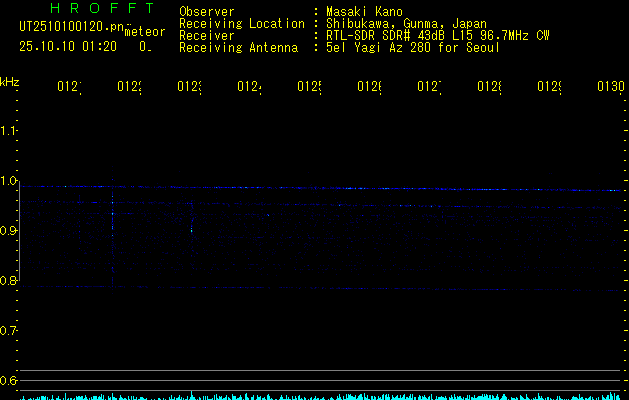Screen dimensions: 629x400
Task: Click the yellow meteor label
Action: (x=145, y=33)
